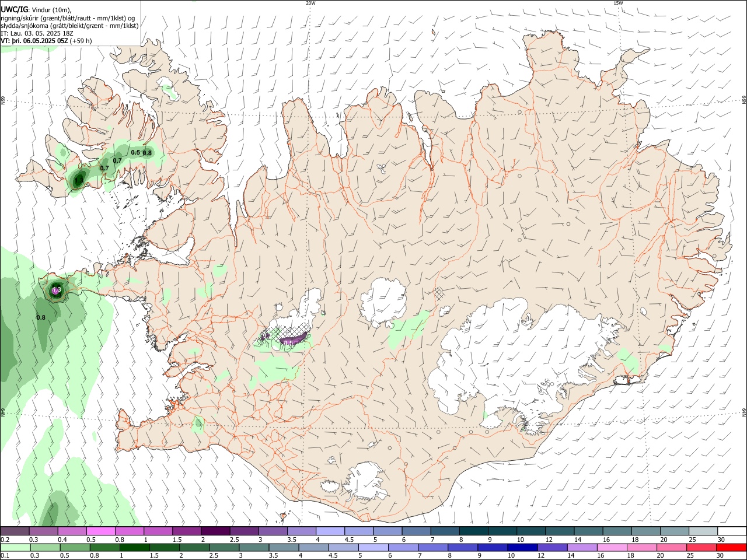
Task: Select pale green lower swatch between 0.1 and 0.3
Action: click(x=15, y=547)
